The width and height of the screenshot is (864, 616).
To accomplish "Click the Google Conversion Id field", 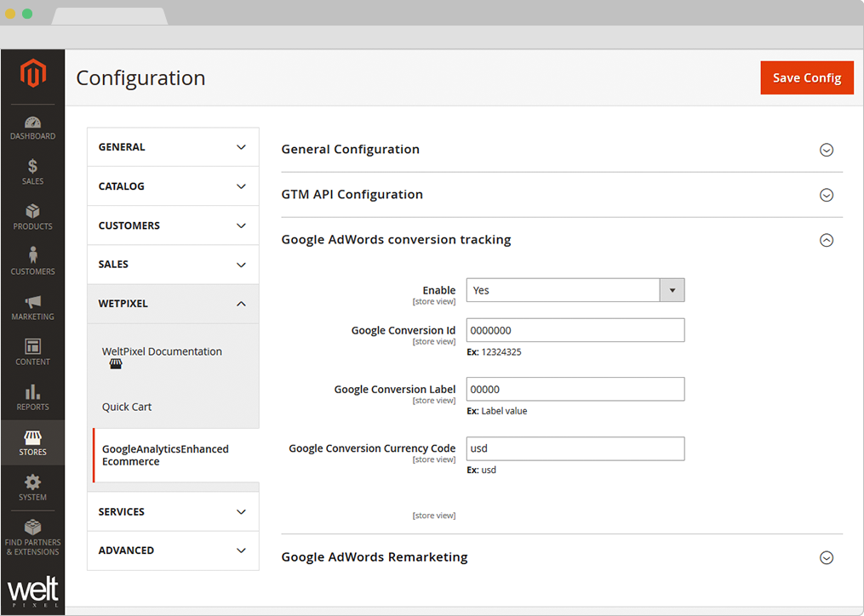I will 575,330.
